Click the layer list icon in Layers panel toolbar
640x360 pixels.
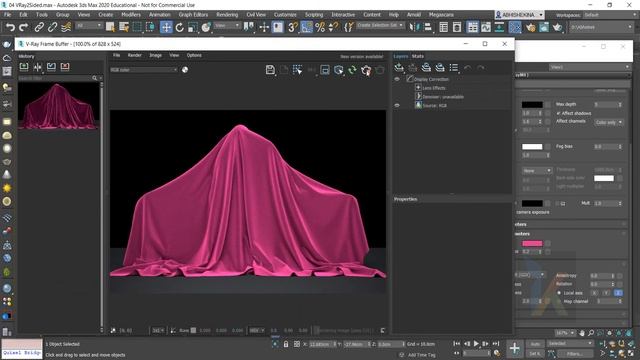point(453,67)
